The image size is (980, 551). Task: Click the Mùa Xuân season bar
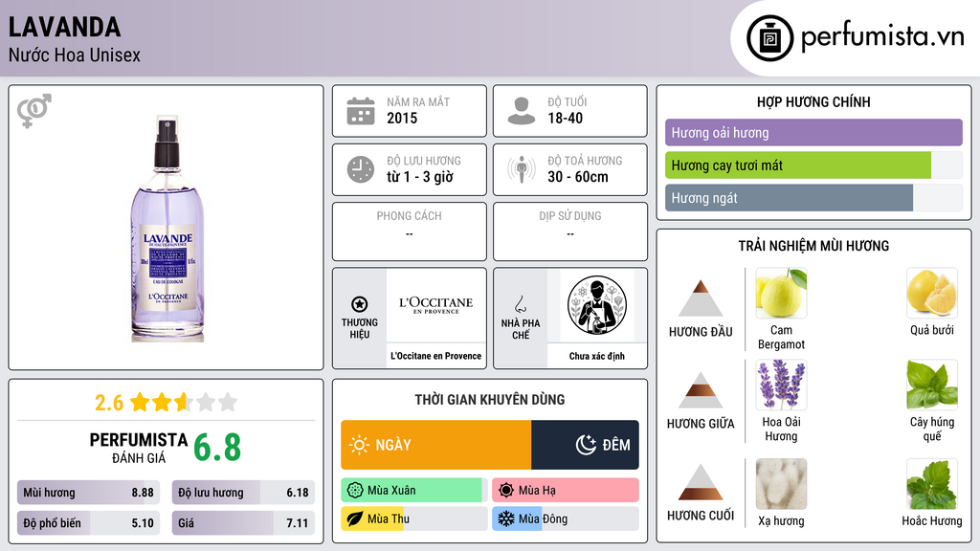[x=413, y=491]
